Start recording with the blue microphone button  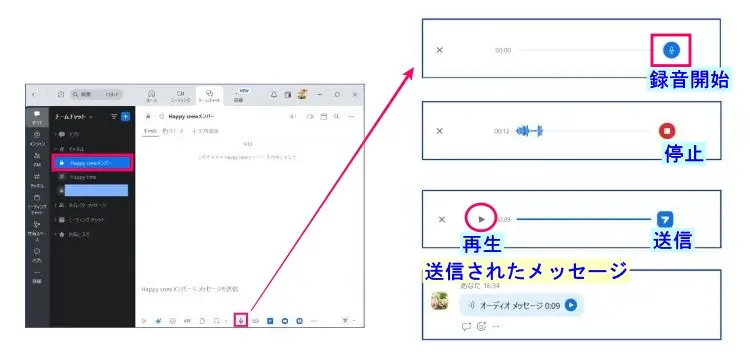(671, 50)
